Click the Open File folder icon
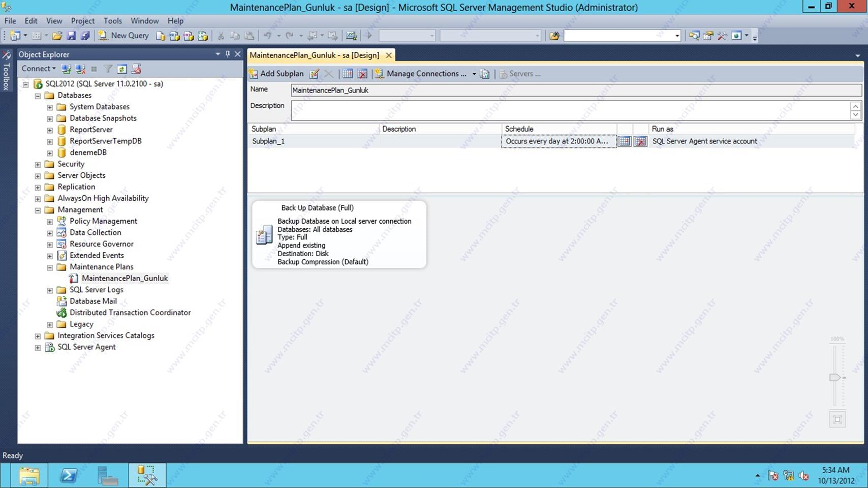 point(57,36)
